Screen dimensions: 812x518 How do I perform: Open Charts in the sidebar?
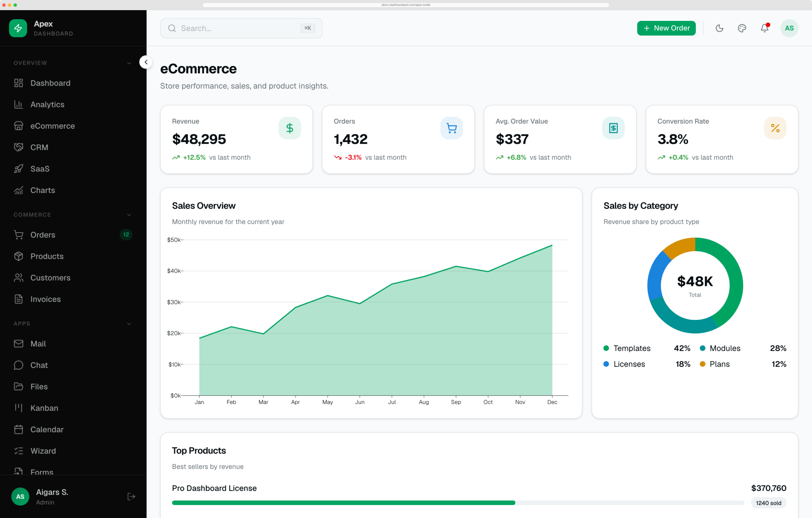pos(73,190)
